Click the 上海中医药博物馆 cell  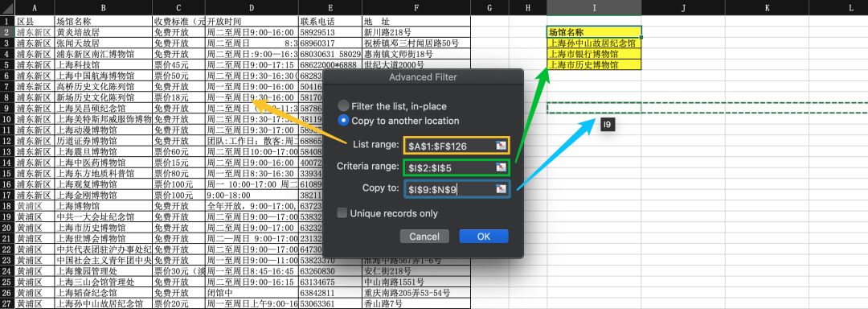tap(104, 163)
